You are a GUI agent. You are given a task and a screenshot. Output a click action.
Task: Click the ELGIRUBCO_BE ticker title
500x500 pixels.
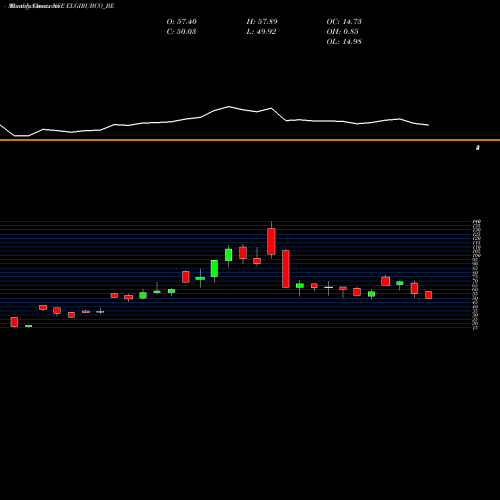(x=90, y=6)
